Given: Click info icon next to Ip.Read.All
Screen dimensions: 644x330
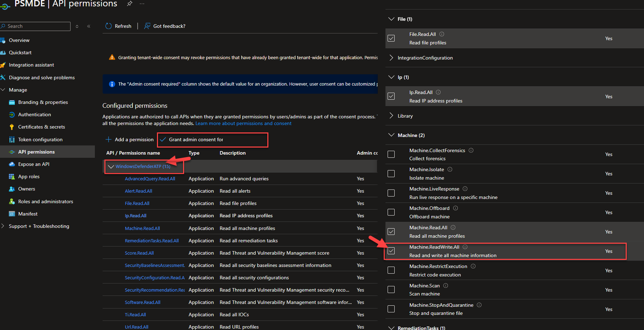Looking at the screenshot, I should (x=438, y=92).
